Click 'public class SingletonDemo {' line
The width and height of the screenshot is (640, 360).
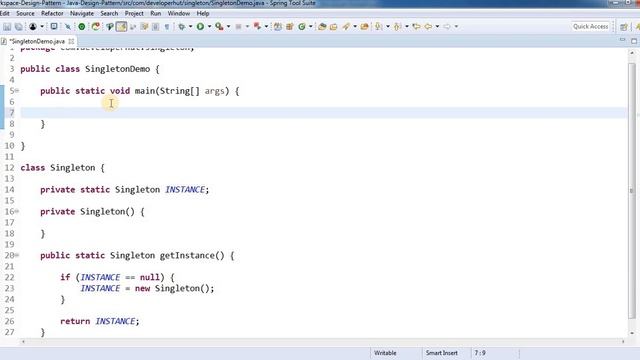(90, 69)
